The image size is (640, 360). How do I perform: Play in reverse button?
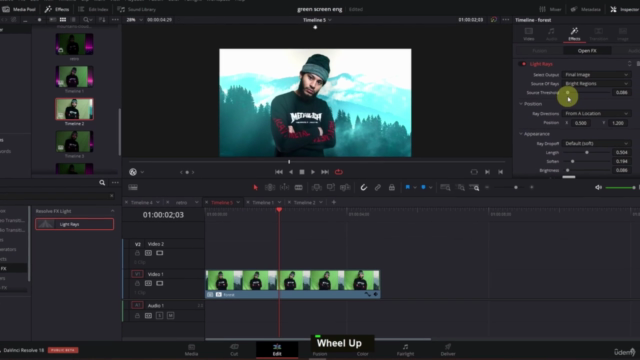[x=291, y=172]
